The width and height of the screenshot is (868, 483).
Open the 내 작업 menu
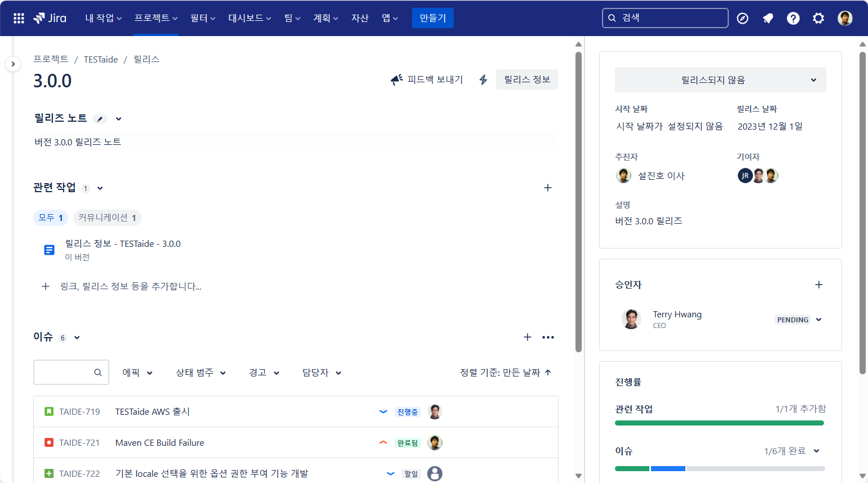tap(104, 18)
